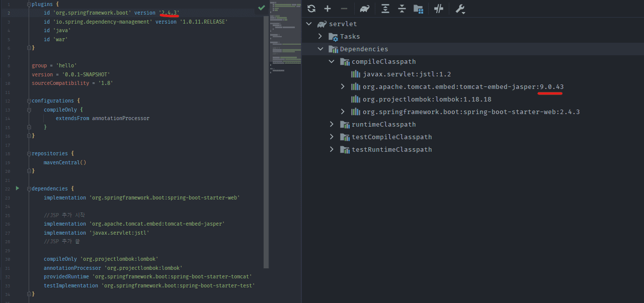Select org.apache.tomcat.embed:tomcat-embed-jasper:9.0.43 entry
Image resolution: width=644 pixels, height=303 pixels.
coord(463,87)
